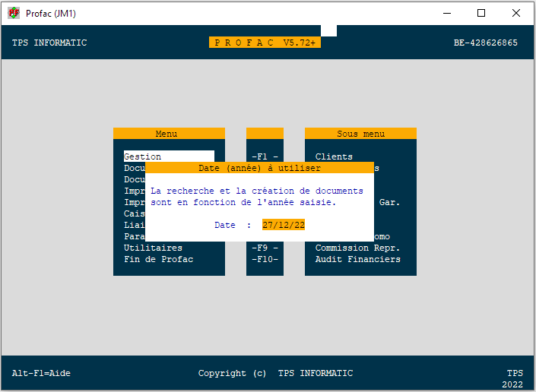536x392 pixels.
Task: Click the 'Date (année) à utiliser' dialog title
Action: tap(259, 168)
